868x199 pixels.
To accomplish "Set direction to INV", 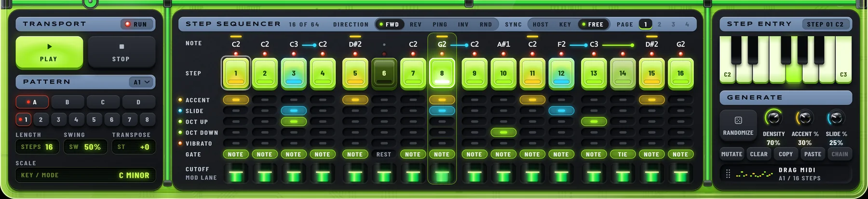I will [x=463, y=24].
